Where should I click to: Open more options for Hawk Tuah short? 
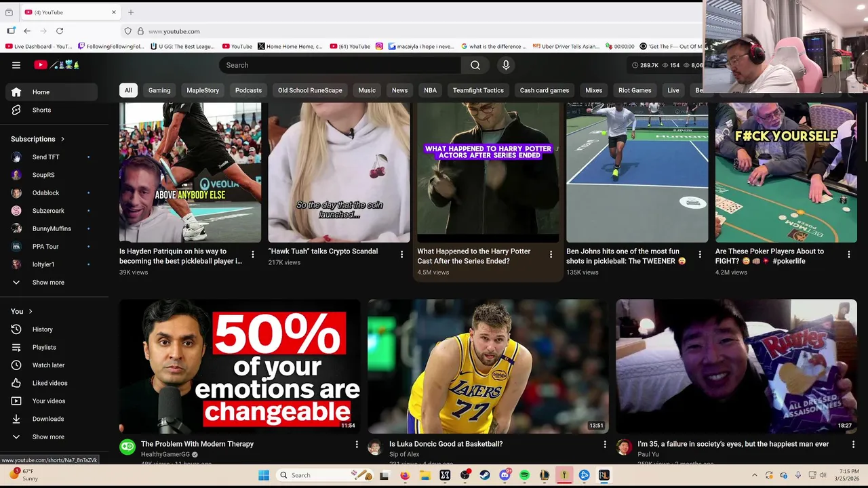click(401, 255)
